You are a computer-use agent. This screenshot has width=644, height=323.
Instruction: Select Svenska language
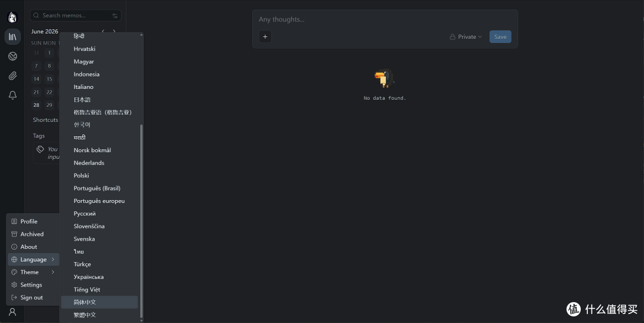coord(100,239)
